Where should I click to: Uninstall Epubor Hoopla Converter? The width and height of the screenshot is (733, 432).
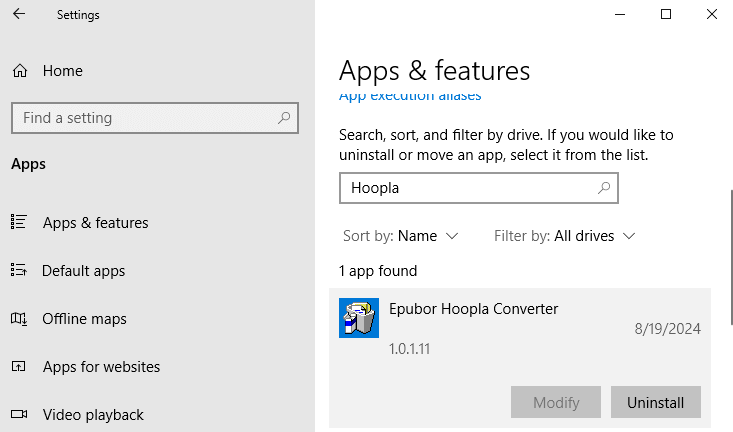click(x=655, y=402)
